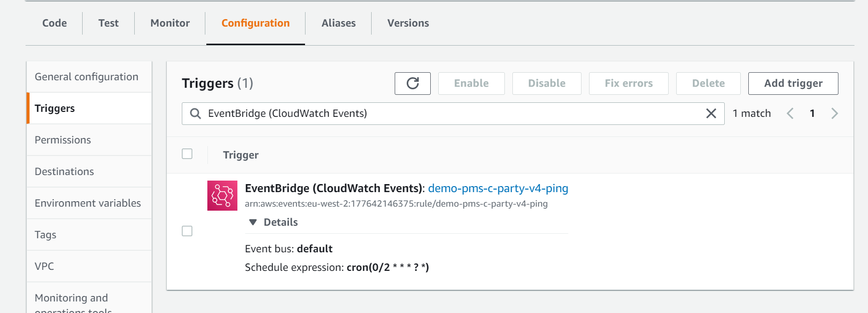Click the search magnifier icon

[195, 114]
